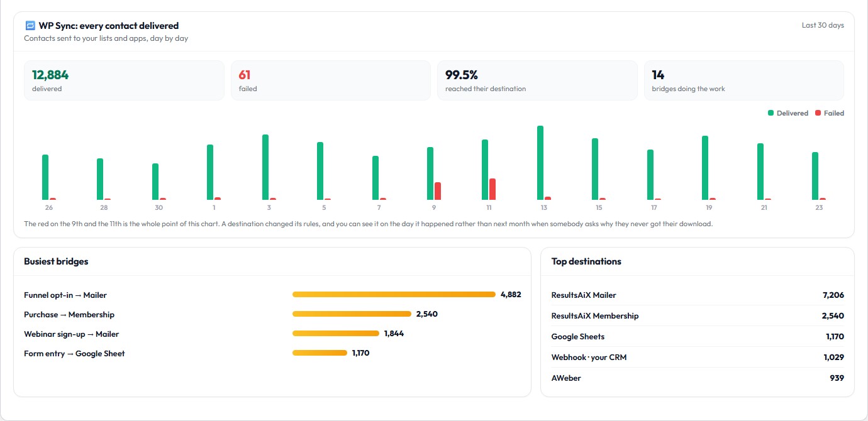The height and width of the screenshot is (421, 868).
Task: Click the green delivered bar for day 1
Action: tap(210, 172)
